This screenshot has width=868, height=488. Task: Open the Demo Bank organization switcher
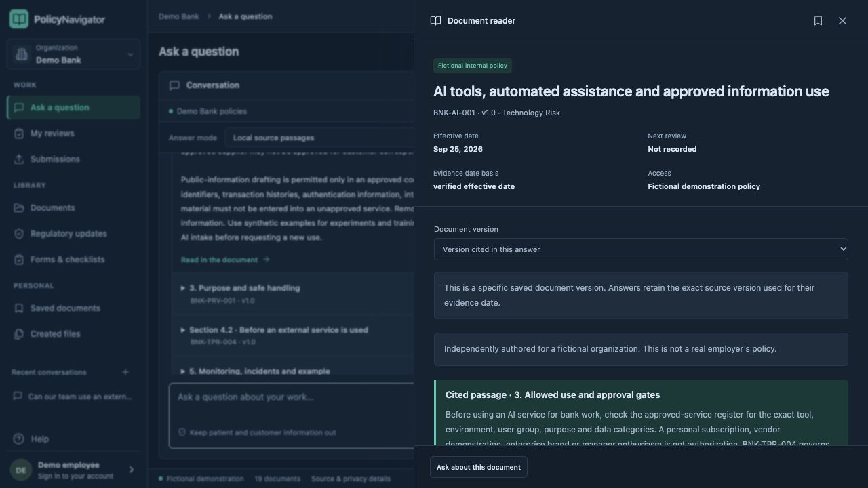73,54
